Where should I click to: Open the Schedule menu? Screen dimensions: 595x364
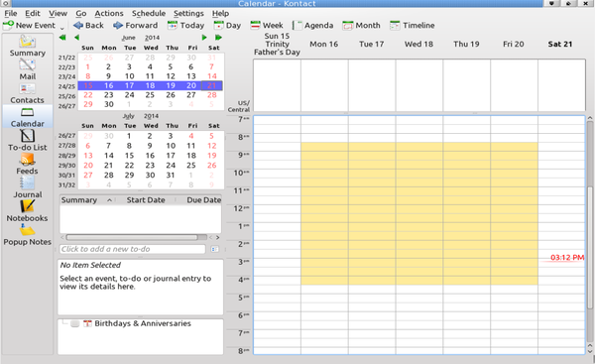[x=149, y=13]
